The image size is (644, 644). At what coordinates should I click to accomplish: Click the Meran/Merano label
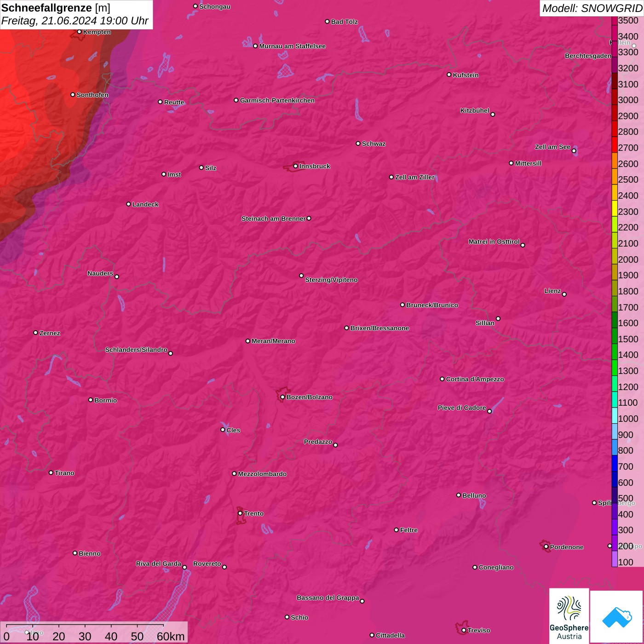pyautogui.click(x=273, y=341)
